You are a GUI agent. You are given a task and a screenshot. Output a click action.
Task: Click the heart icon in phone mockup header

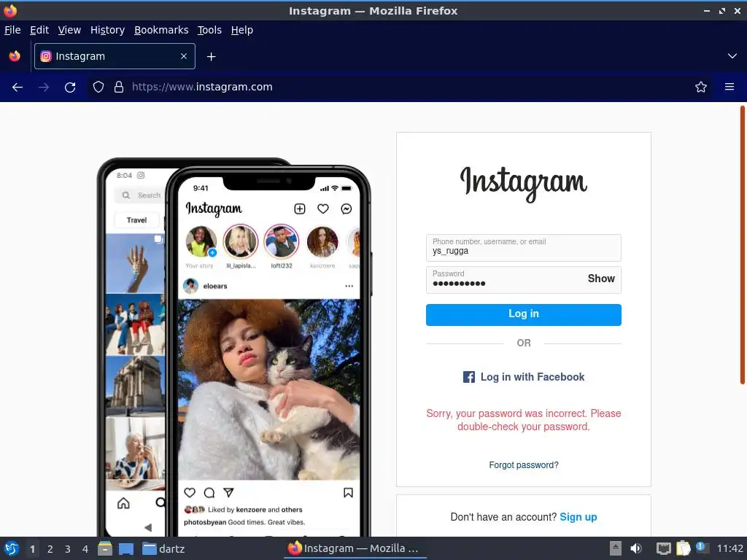tap(323, 209)
